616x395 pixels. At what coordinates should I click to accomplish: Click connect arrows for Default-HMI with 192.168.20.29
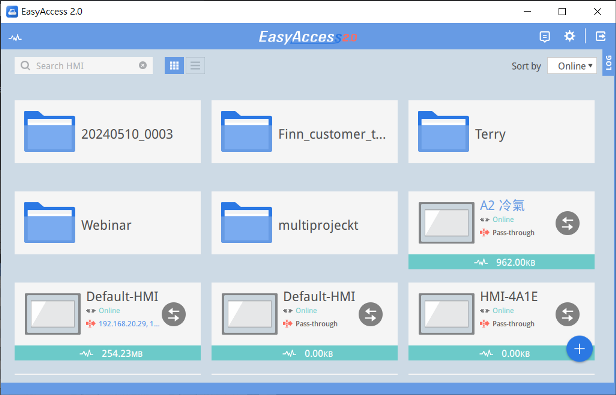pos(174,314)
